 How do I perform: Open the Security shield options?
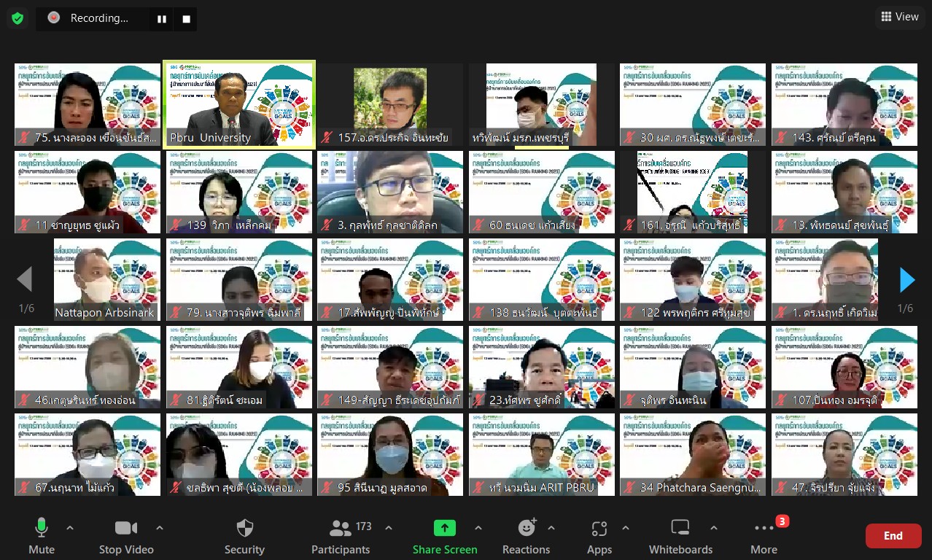244,535
